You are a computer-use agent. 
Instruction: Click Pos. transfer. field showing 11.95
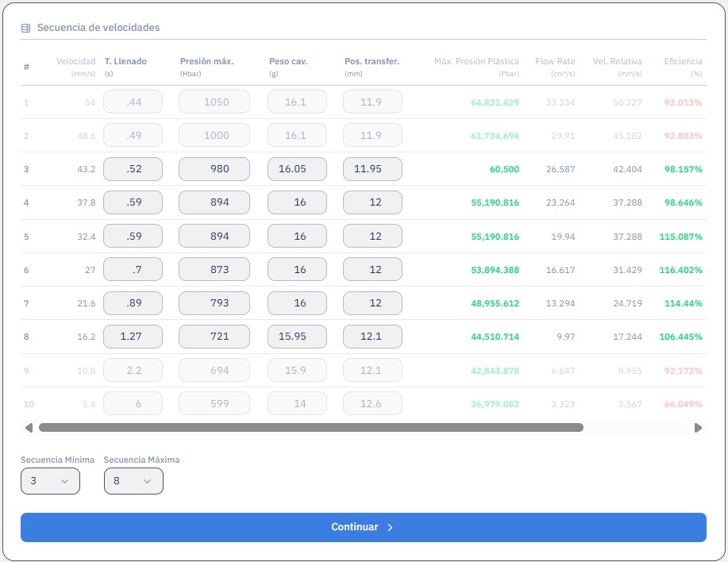click(x=372, y=169)
